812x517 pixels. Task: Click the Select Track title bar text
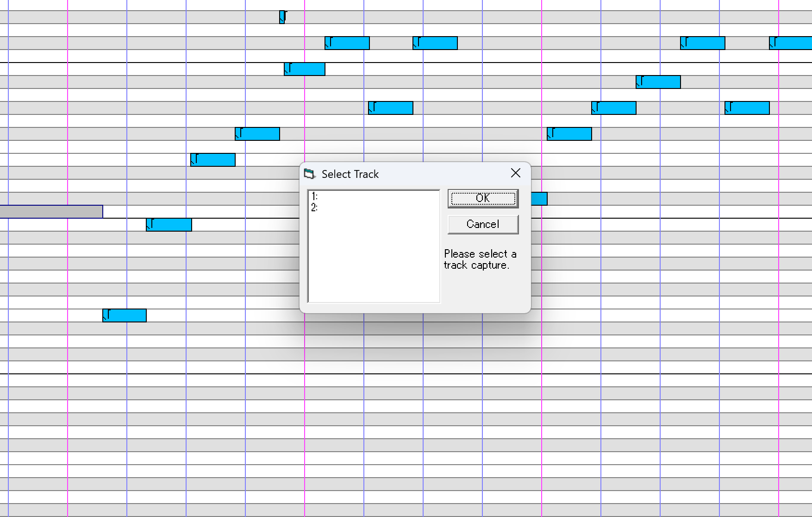[350, 174]
